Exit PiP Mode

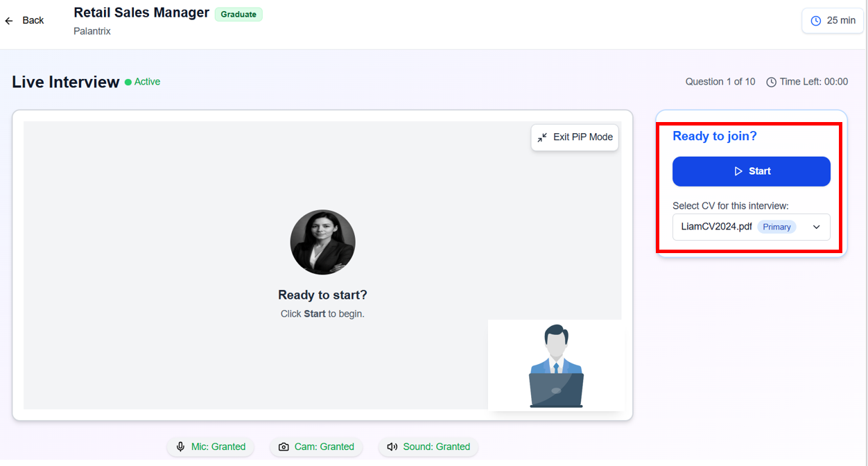[x=575, y=137]
